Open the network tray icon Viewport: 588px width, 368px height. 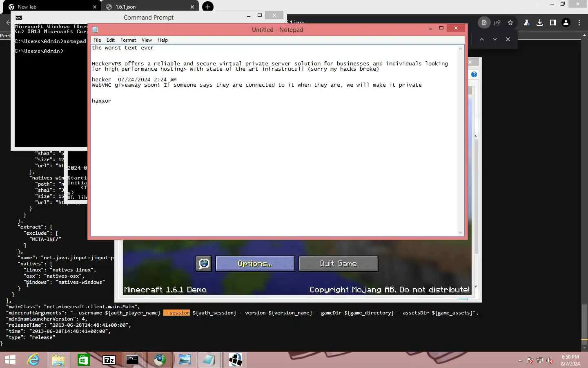(540, 361)
